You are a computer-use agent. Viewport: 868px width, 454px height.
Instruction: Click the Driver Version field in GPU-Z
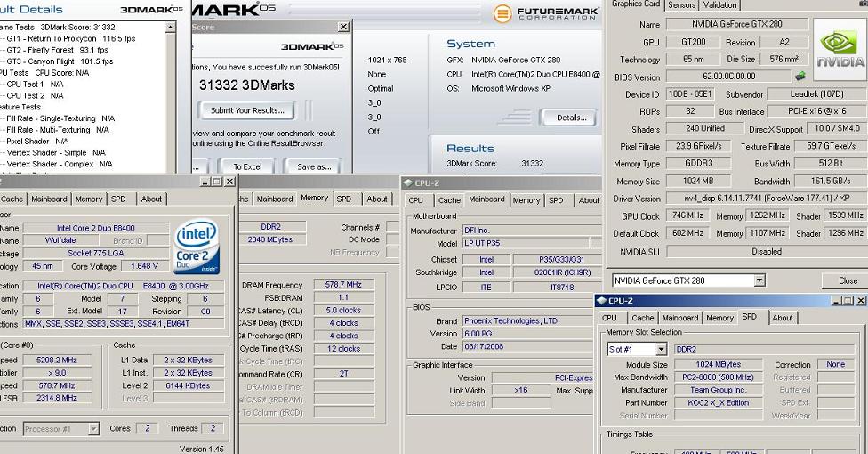(766, 198)
